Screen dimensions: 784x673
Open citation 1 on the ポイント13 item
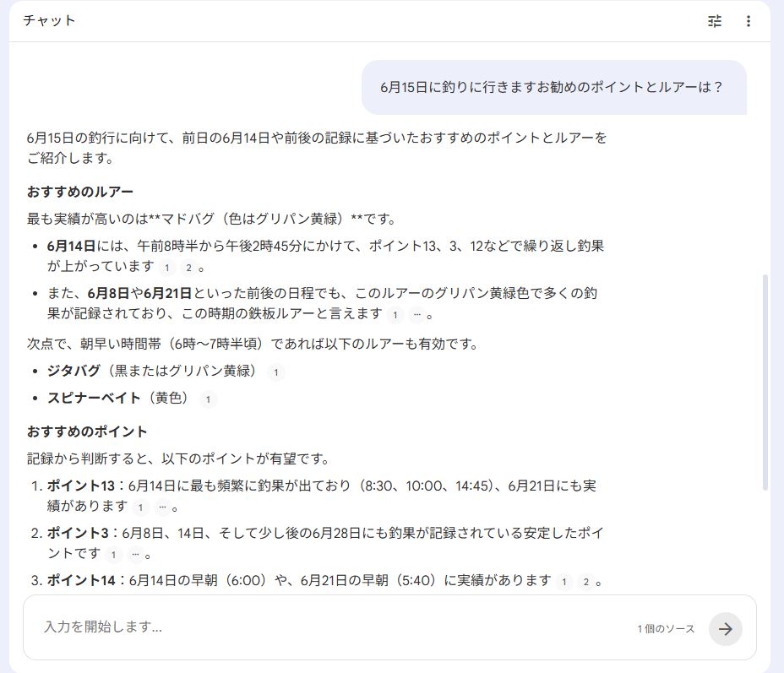140,507
